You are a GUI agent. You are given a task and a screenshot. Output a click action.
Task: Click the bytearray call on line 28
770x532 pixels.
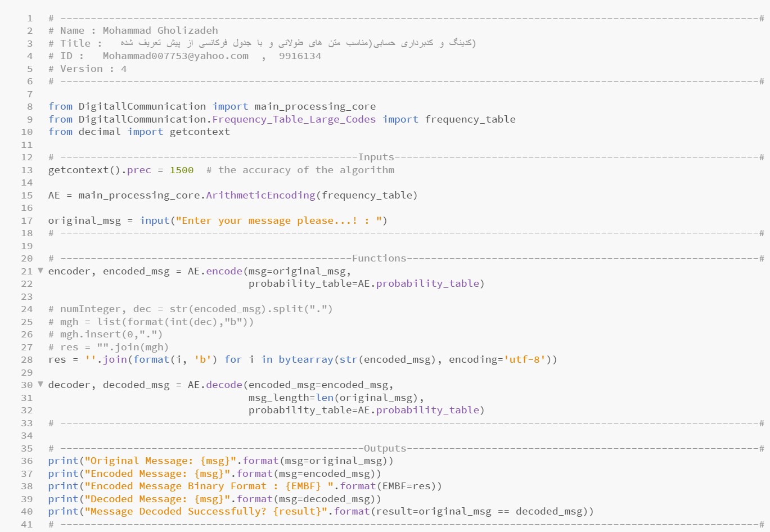pyautogui.click(x=305, y=359)
